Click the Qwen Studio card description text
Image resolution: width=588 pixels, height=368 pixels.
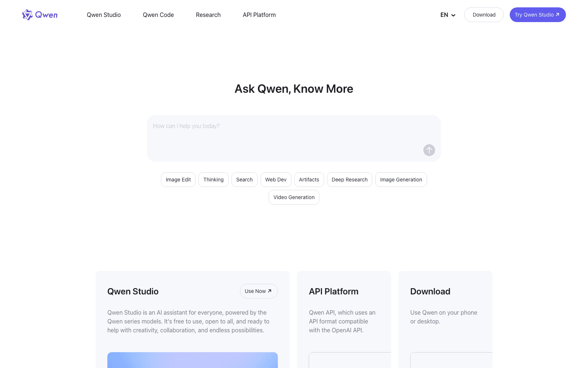click(189, 321)
